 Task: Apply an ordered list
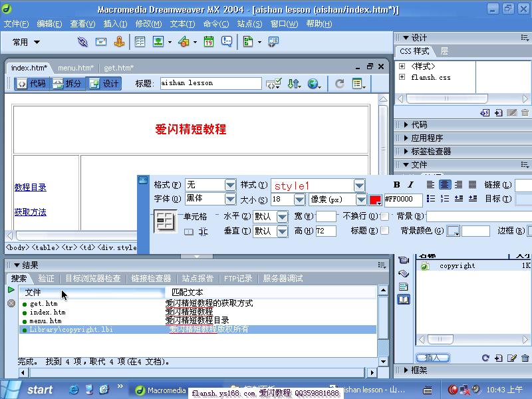[x=444, y=199]
